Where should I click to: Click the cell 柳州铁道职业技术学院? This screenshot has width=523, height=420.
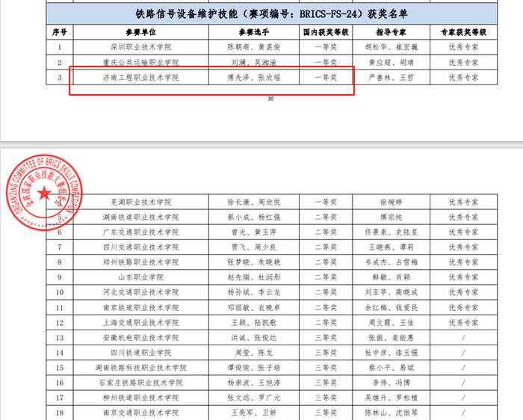pyautogui.click(x=140, y=398)
